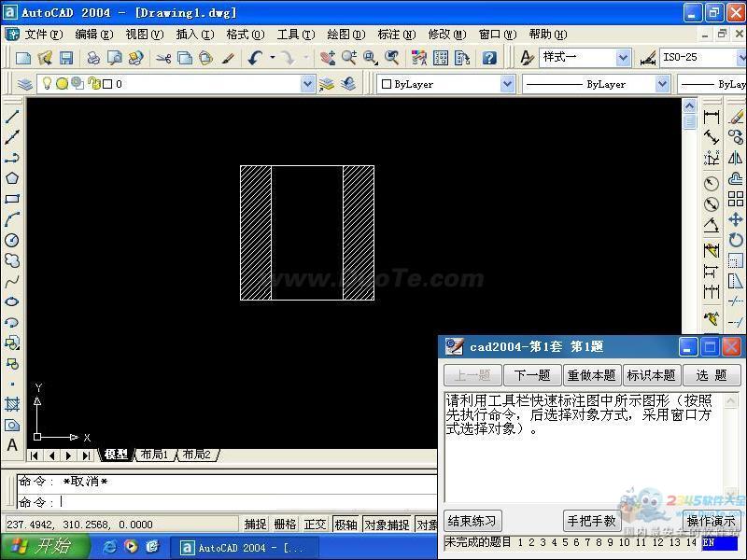Select the Linear Dimension tool
This screenshot has height=560, width=747.
coord(712,117)
